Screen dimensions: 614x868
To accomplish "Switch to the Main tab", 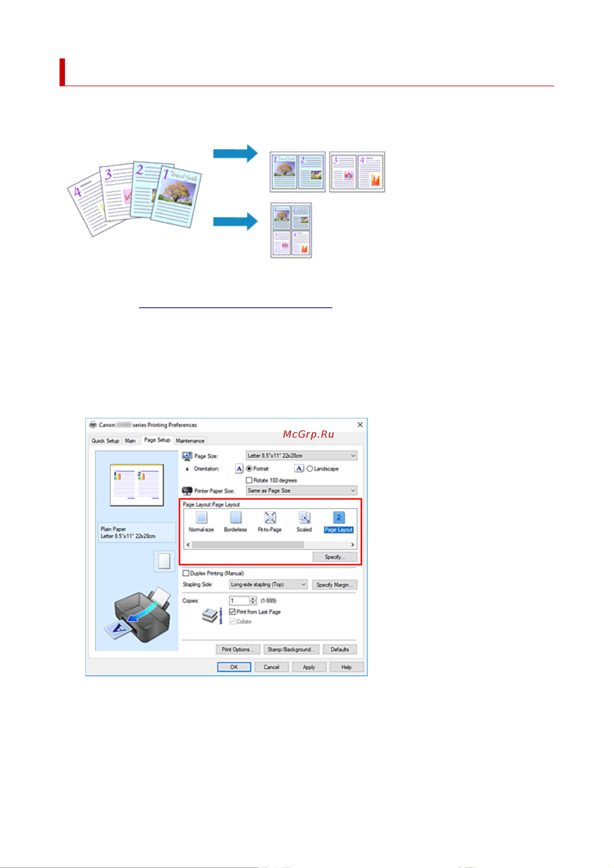I will point(130,441).
